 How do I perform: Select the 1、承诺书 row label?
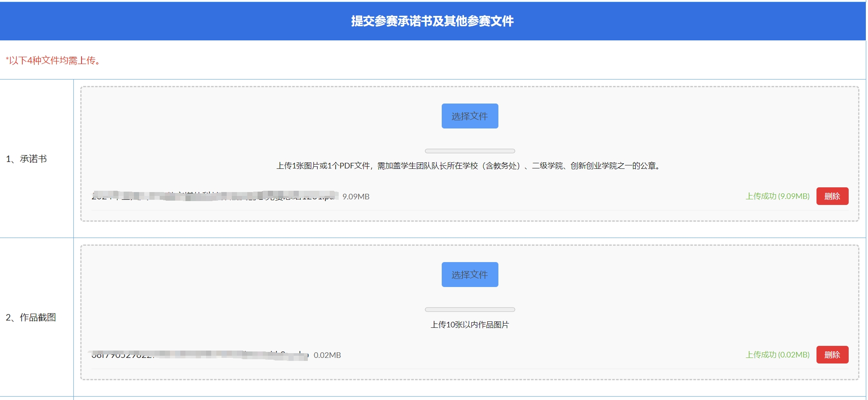27,159
